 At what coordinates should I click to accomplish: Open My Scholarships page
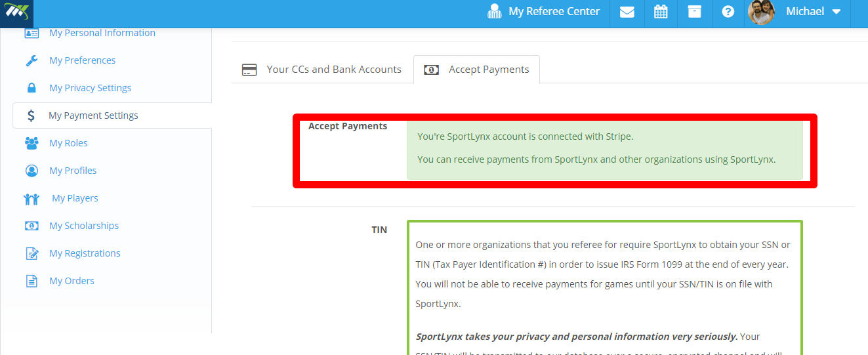point(84,226)
